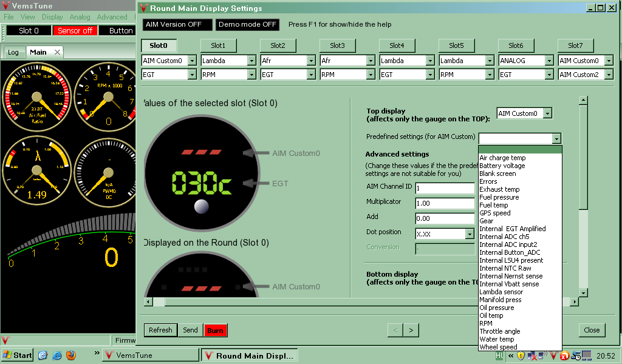This screenshot has height=364, width=622.
Task: Select the Slot3 tab button
Action: pyautogui.click(x=337, y=45)
